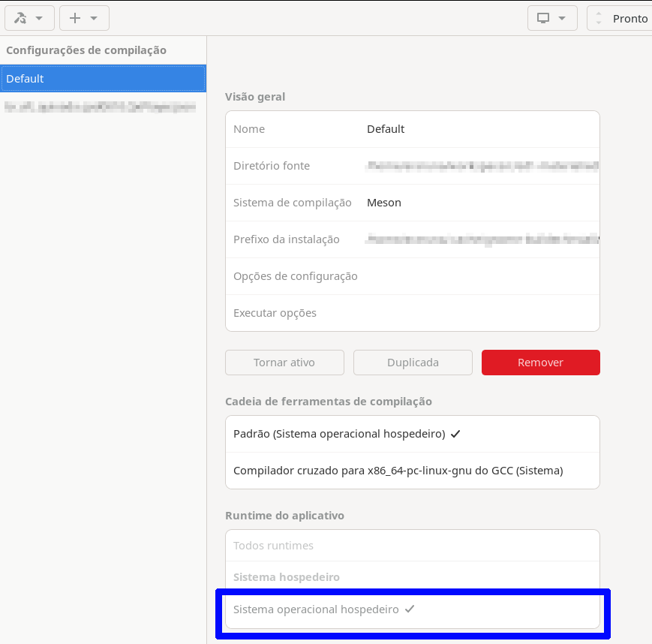Click the Pronto build status bar
The width and height of the screenshot is (652, 644).
click(629, 18)
